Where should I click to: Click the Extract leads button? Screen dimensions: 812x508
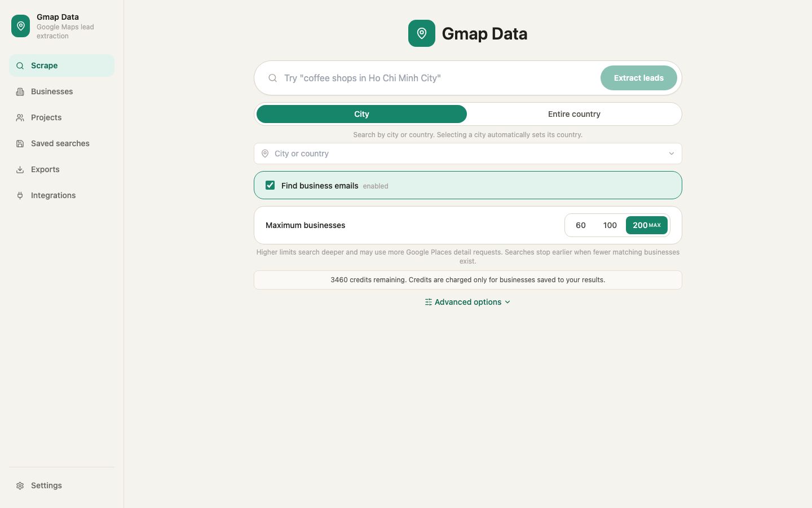[x=638, y=78]
